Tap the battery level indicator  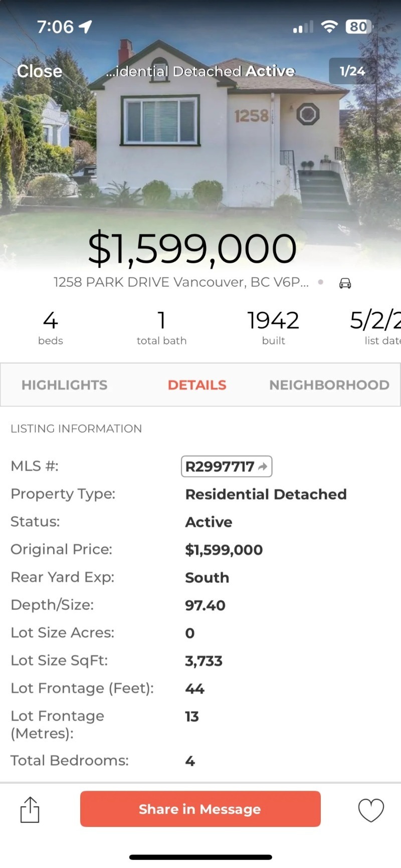pyautogui.click(x=358, y=27)
